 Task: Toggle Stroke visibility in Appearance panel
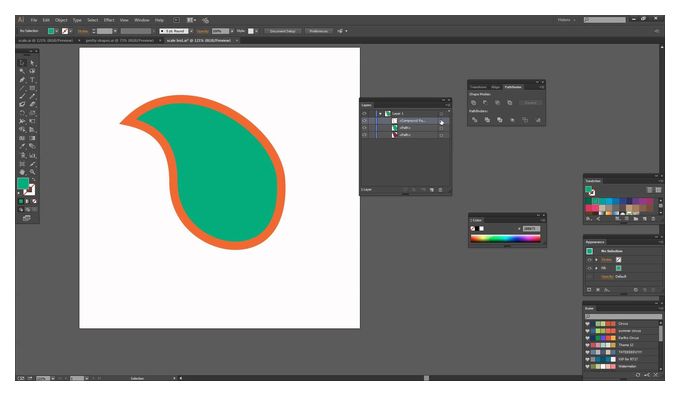click(589, 260)
